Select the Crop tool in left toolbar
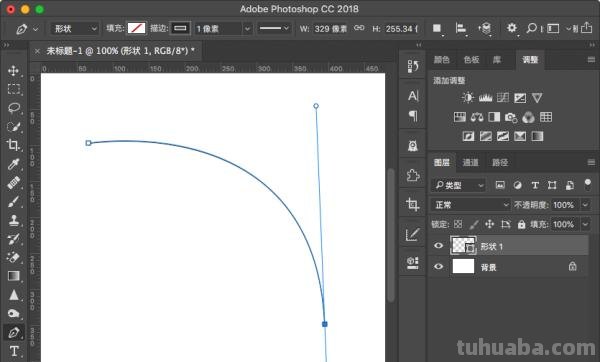The height and width of the screenshot is (362, 600). [13, 145]
